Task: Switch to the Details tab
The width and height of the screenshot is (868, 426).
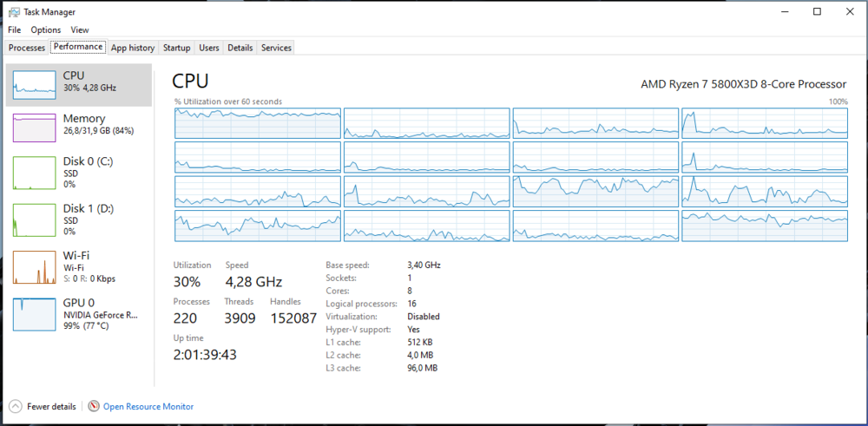Action: tap(240, 48)
